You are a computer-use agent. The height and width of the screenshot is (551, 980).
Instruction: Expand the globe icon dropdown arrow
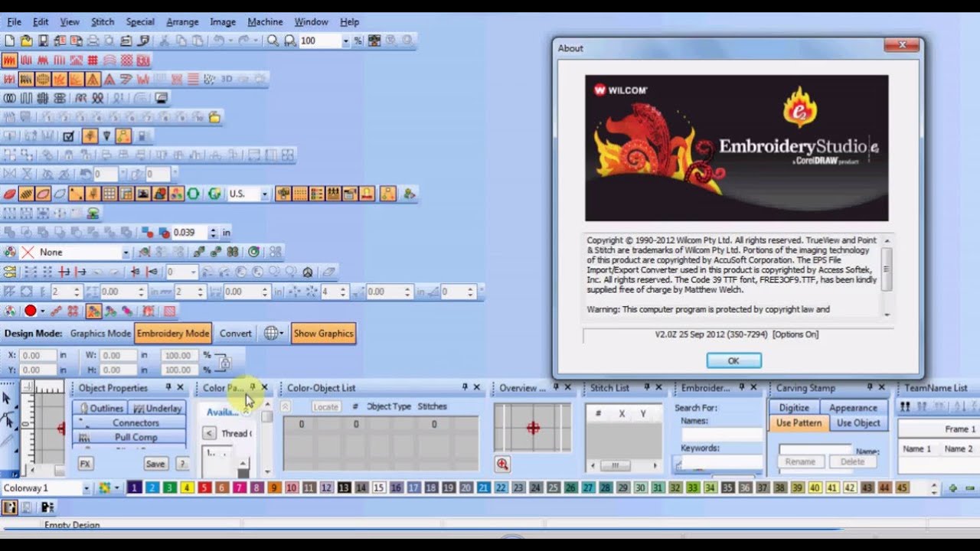click(x=282, y=333)
